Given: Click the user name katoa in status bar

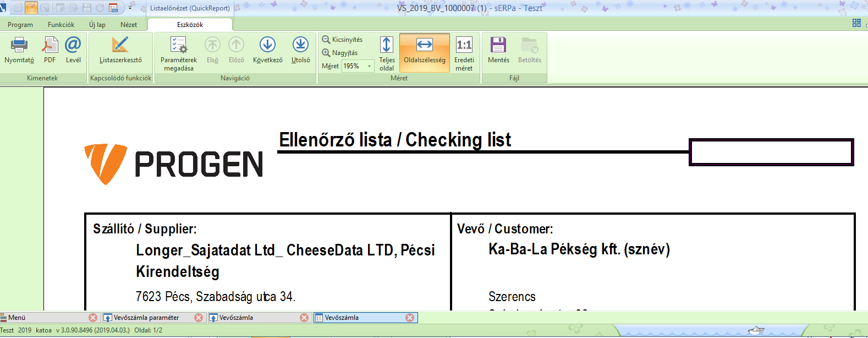Looking at the screenshot, I should (x=43, y=330).
